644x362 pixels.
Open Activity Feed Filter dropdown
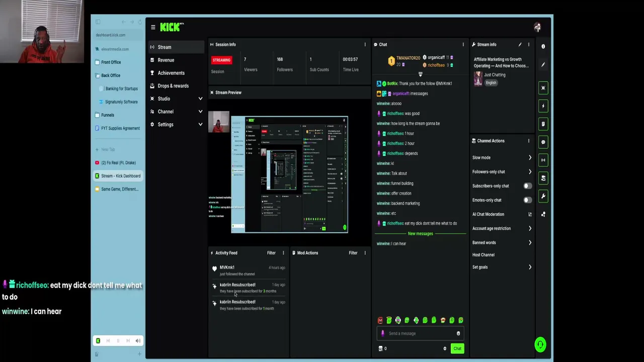pyautogui.click(x=271, y=253)
